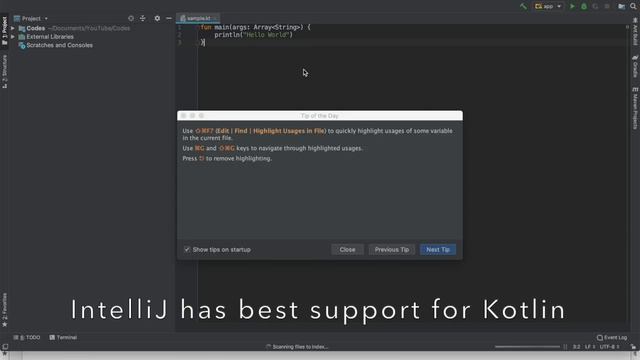Start debugging with the green bug icon
This screenshot has width=640, height=360.
[584, 6]
